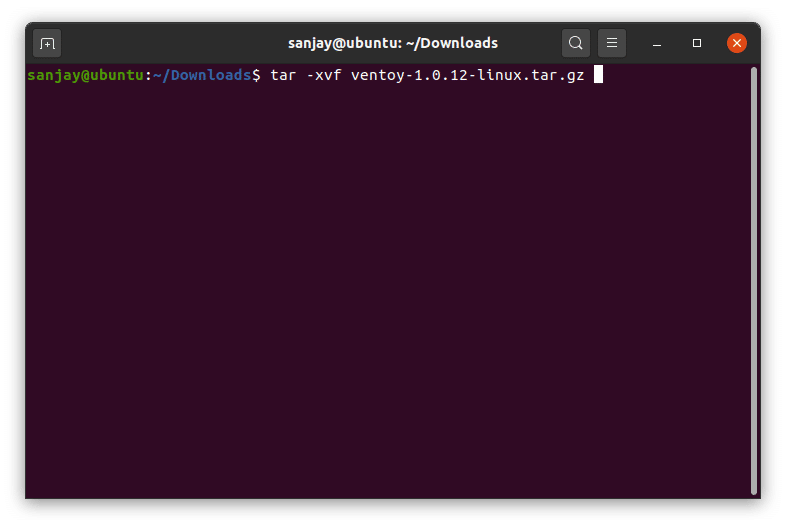Close the terminal with the orange button
This screenshot has height=527, width=786.
737,43
